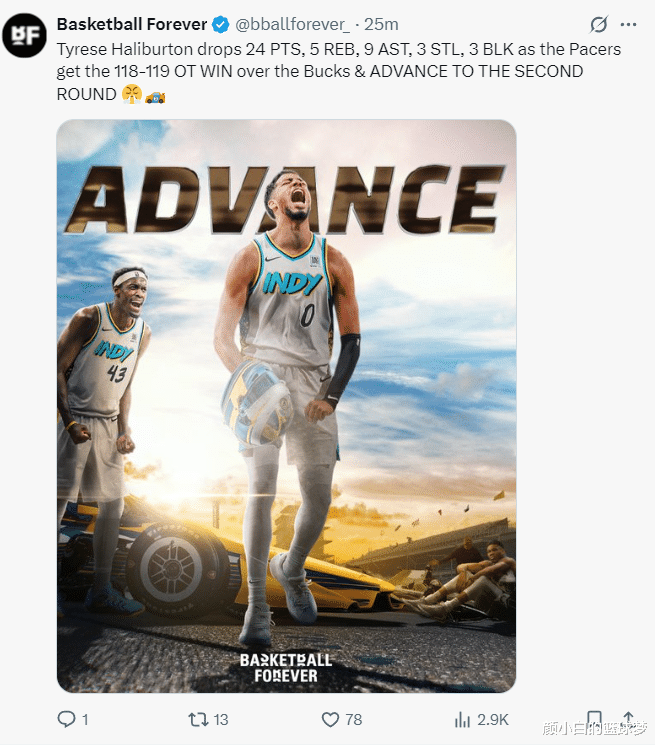Click the 13 reposts count
Image resolution: width=655 pixels, height=746 pixels.
[x=221, y=719]
